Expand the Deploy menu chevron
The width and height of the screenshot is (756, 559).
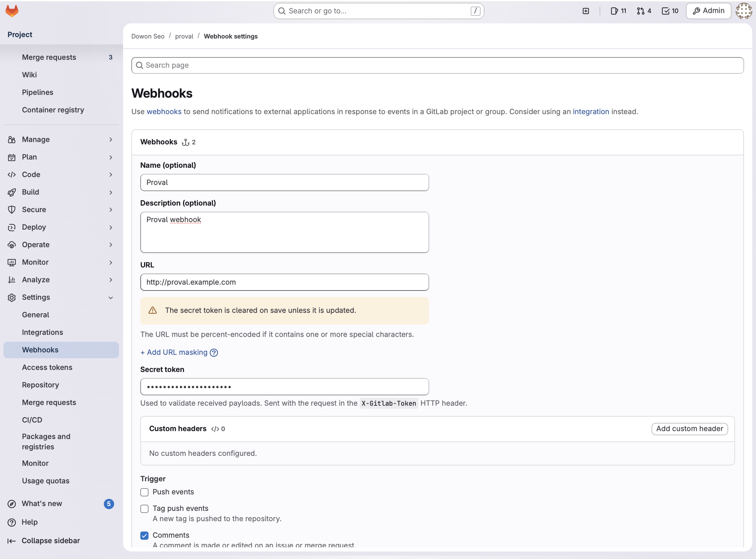tap(111, 227)
